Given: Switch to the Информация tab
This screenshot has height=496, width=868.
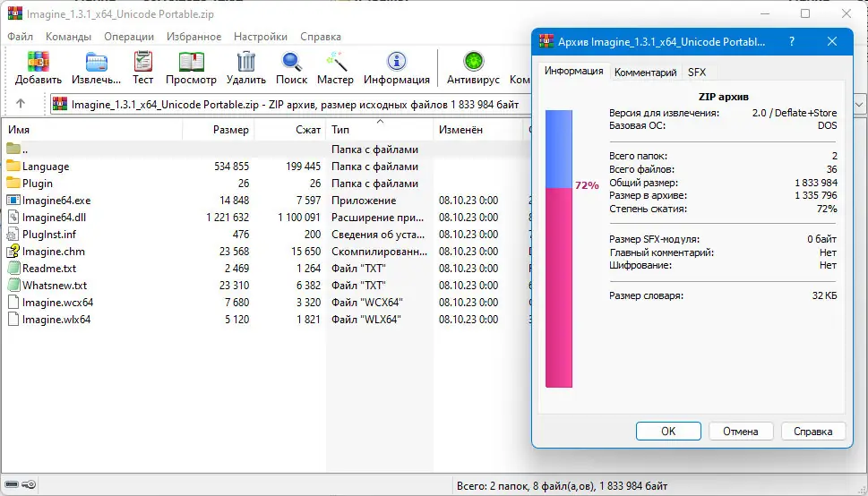Looking at the screenshot, I should click(x=573, y=72).
